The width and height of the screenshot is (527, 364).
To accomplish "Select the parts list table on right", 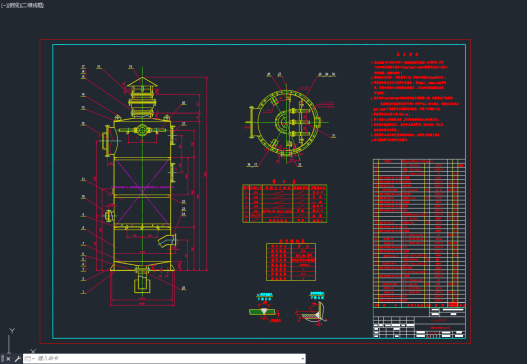I will 419,233.
